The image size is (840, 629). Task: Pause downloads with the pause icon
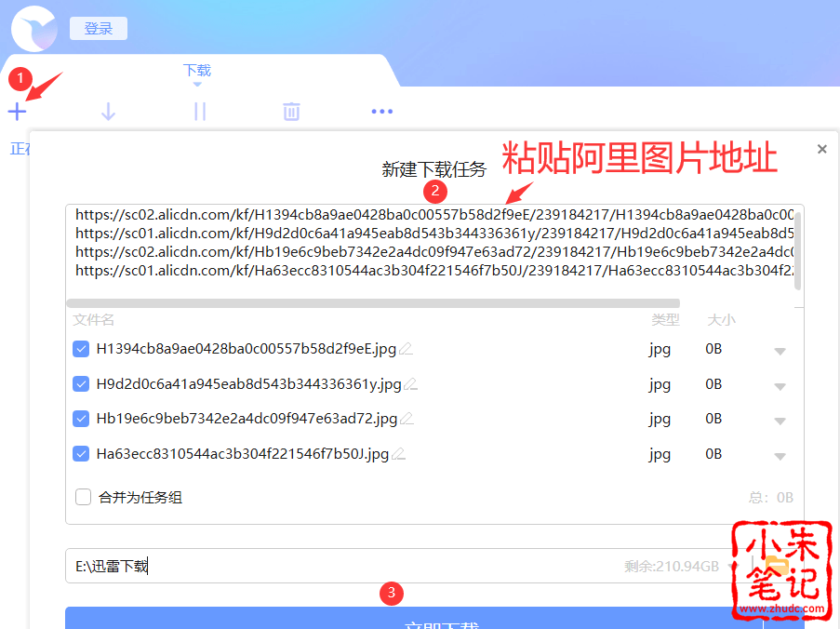199,112
